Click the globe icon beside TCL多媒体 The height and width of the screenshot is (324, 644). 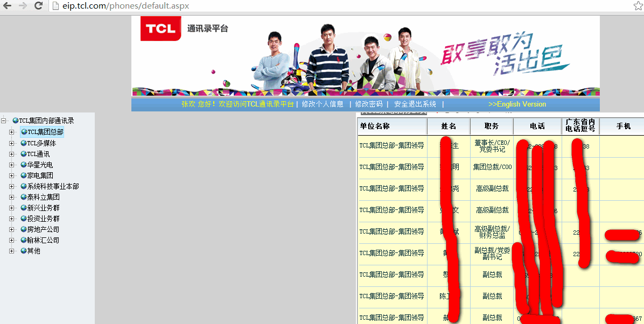pos(24,143)
